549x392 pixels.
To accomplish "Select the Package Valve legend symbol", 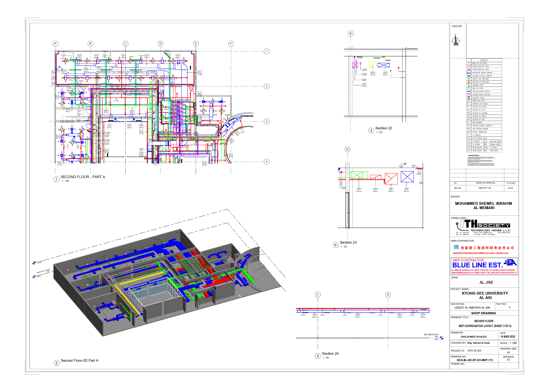I will (469, 98).
